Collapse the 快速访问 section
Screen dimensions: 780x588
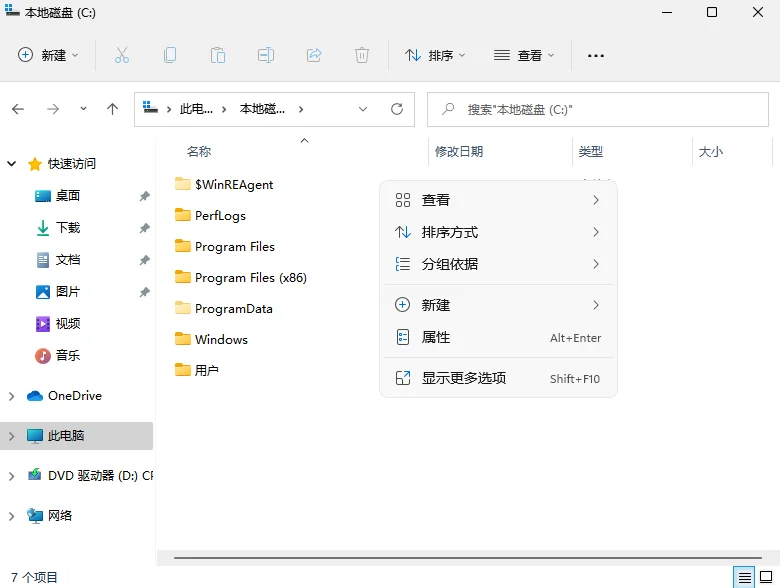[12, 164]
